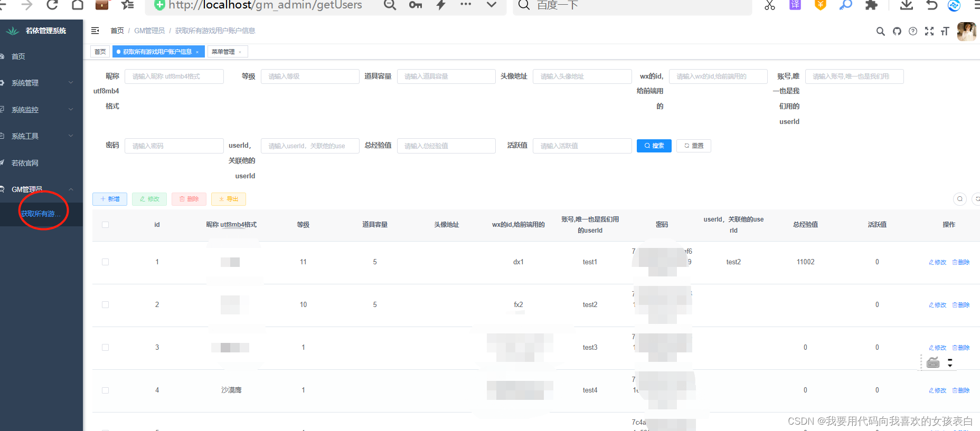Screen dimensions: 980x431
Task: Open the browser zoom magnifier icon
Action: coord(390,5)
